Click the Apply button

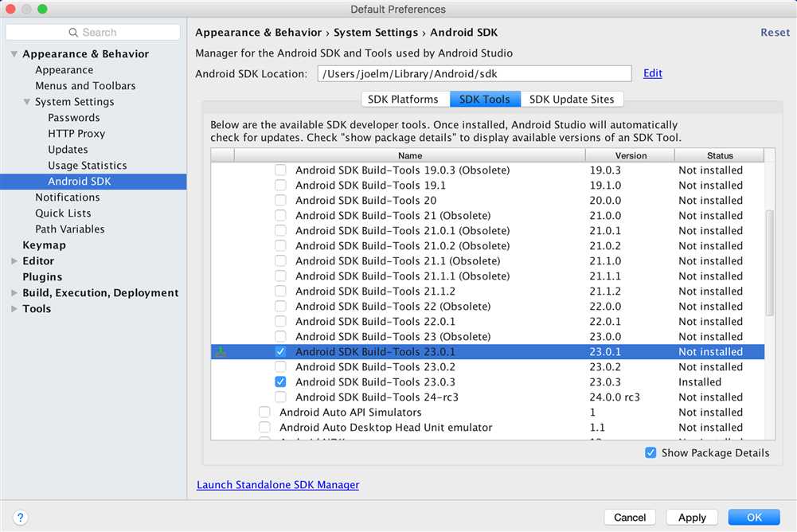click(692, 517)
